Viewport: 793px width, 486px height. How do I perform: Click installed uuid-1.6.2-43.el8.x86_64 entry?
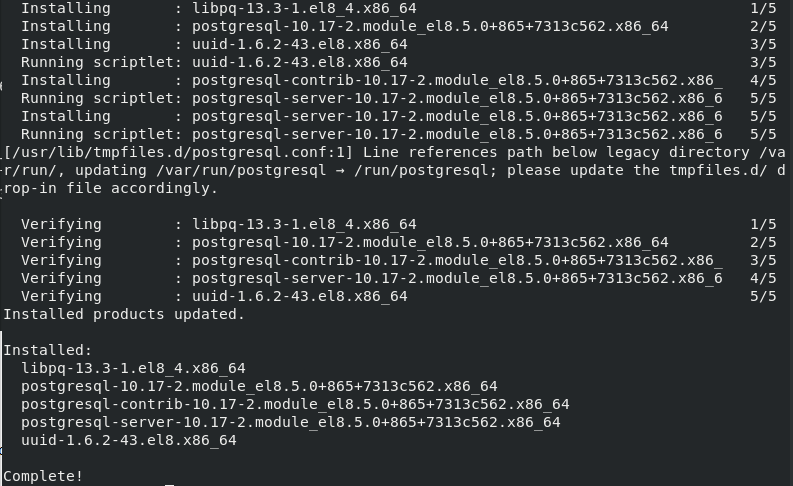[128, 440]
